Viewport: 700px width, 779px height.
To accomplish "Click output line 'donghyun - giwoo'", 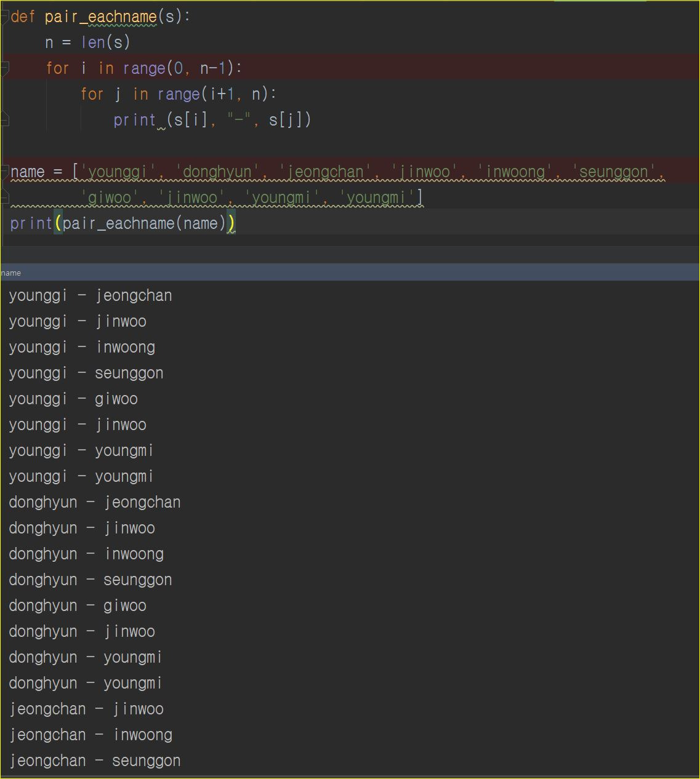I will point(78,605).
